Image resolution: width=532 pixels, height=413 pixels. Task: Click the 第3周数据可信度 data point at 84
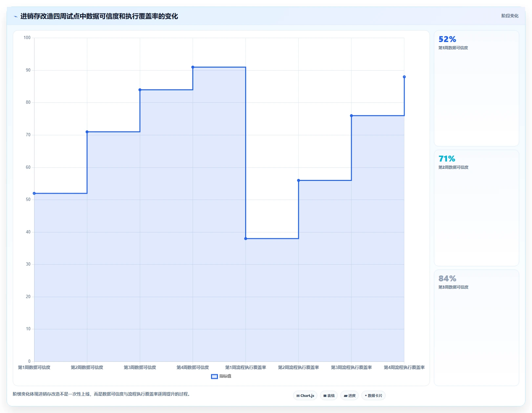tap(140, 90)
